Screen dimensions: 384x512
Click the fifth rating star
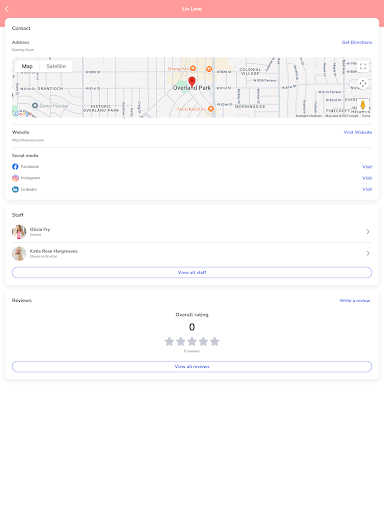215,341
